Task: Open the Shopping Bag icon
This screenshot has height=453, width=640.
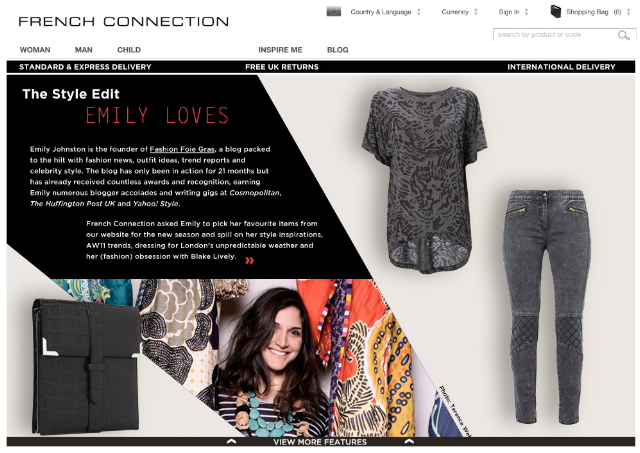Action: click(x=556, y=11)
